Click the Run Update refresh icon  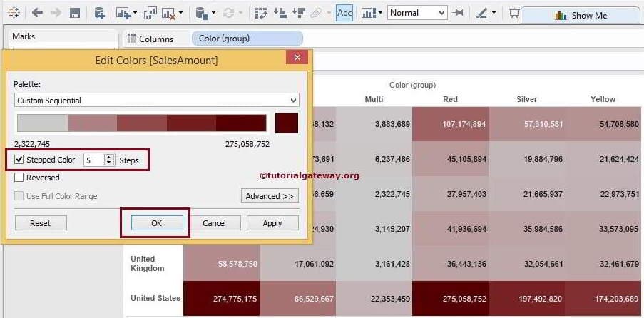(x=228, y=13)
